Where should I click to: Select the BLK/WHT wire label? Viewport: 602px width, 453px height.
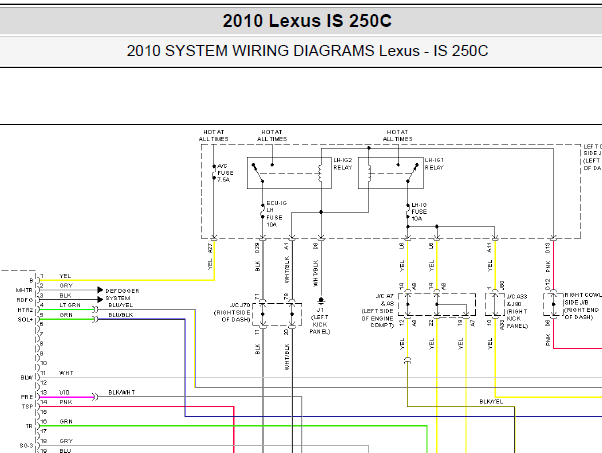coord(122,392)
